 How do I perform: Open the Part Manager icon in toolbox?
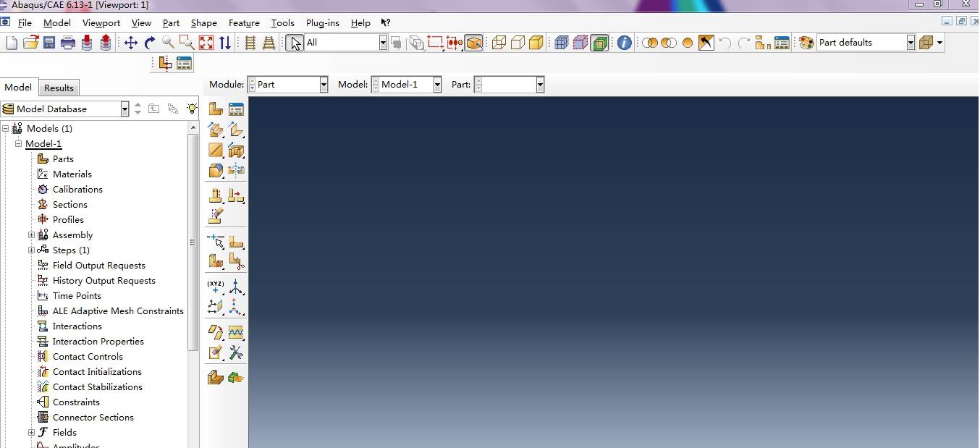point(236,109)
